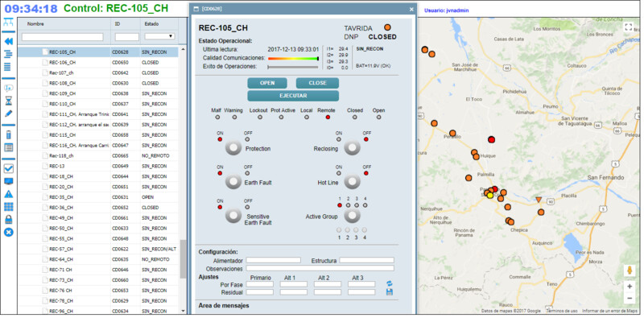Viewport: 644px width, 318px height.
Task: Click the map zoom in plus button
Action: pyautogui.click(x=630, y=286)
